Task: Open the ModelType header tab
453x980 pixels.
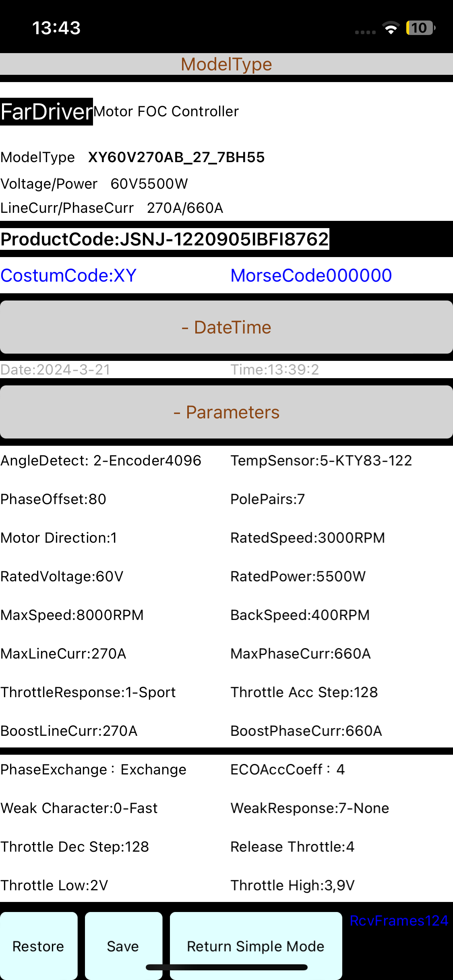Action: click(x=226, y=64)
